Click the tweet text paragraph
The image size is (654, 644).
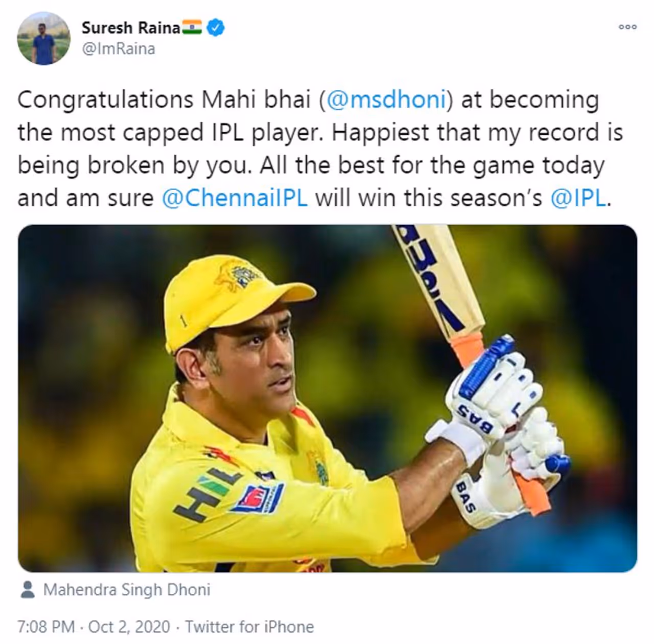[320, 149]
